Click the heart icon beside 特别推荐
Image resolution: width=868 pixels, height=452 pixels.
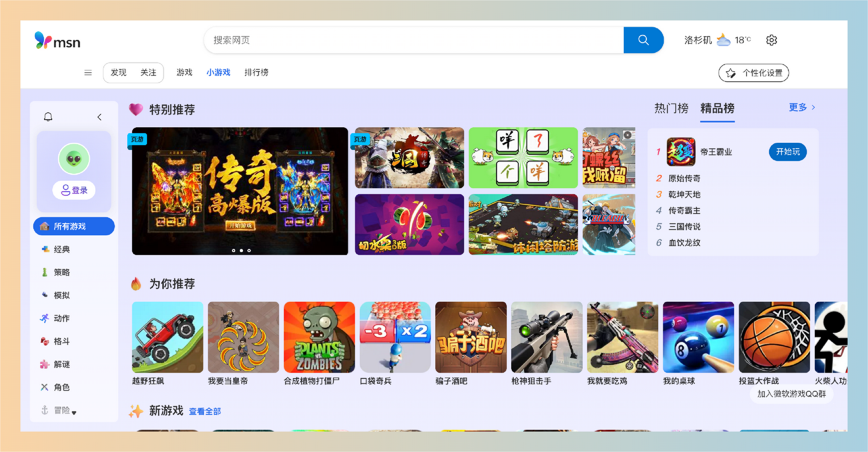pos(136,109)
